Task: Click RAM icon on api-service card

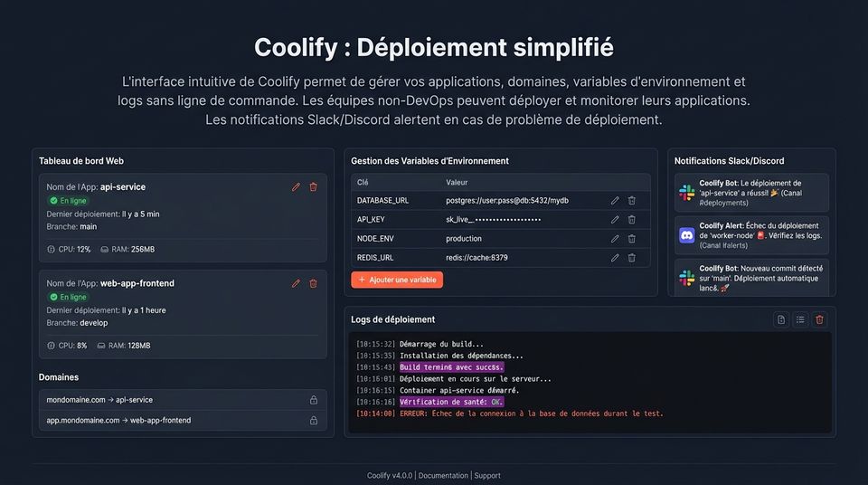Action: point(105,250)
